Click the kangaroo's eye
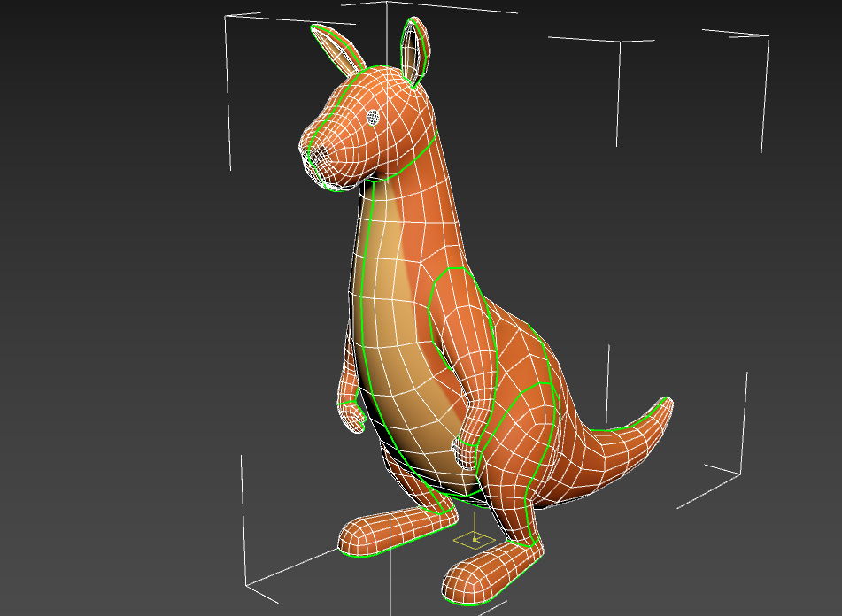This screenshot has width=842, height=616. [x=374, y=117]
